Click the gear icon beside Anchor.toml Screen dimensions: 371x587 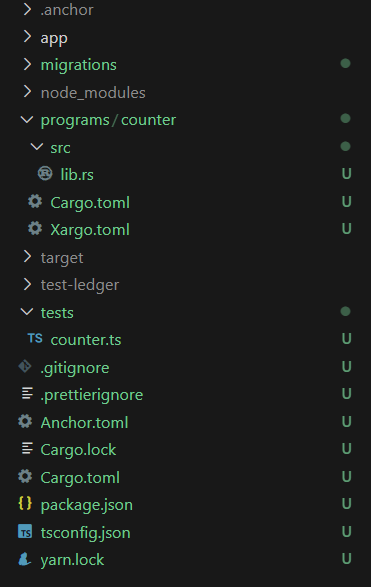pyautogui.click(x=25, y=421)
